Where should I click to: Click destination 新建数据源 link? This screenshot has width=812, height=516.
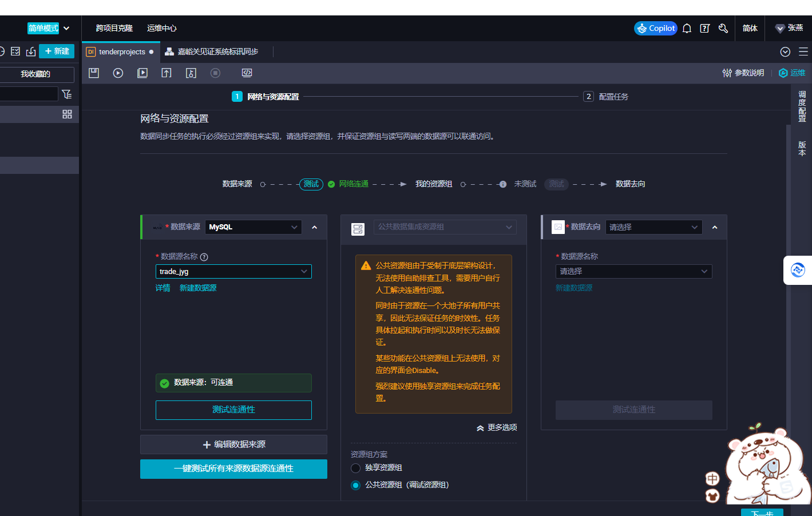point(574,288)
